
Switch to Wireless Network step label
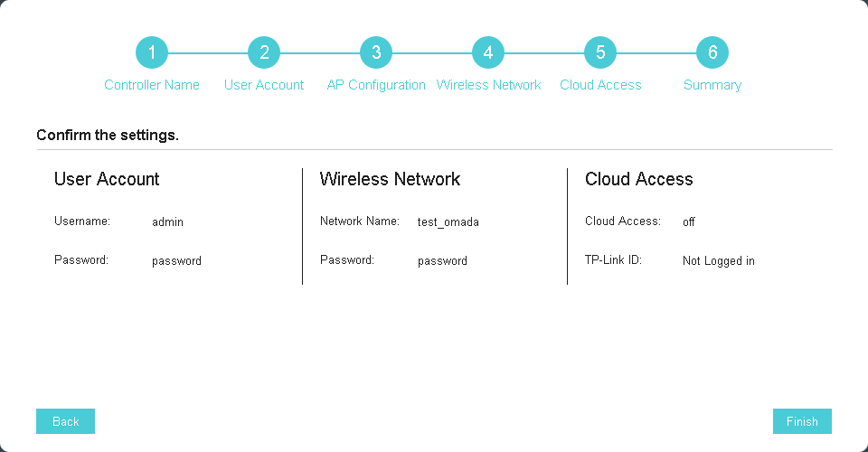click(x=488, y=85)
